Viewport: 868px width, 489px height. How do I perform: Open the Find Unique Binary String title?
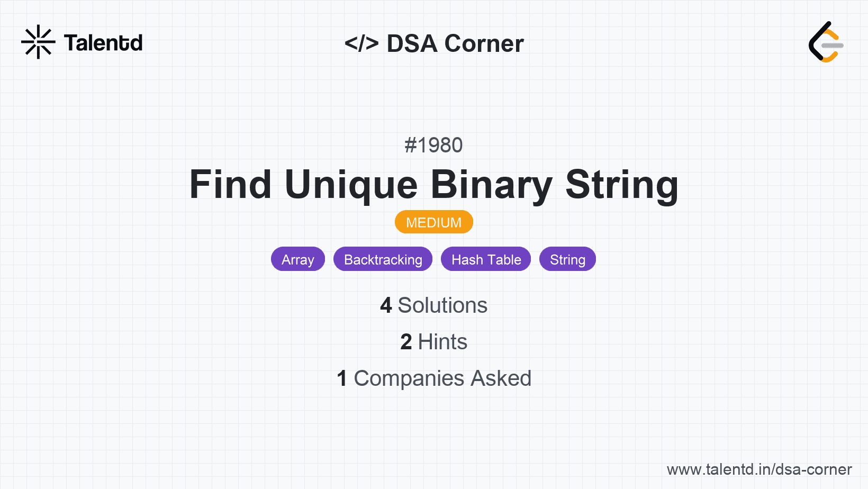433,185
